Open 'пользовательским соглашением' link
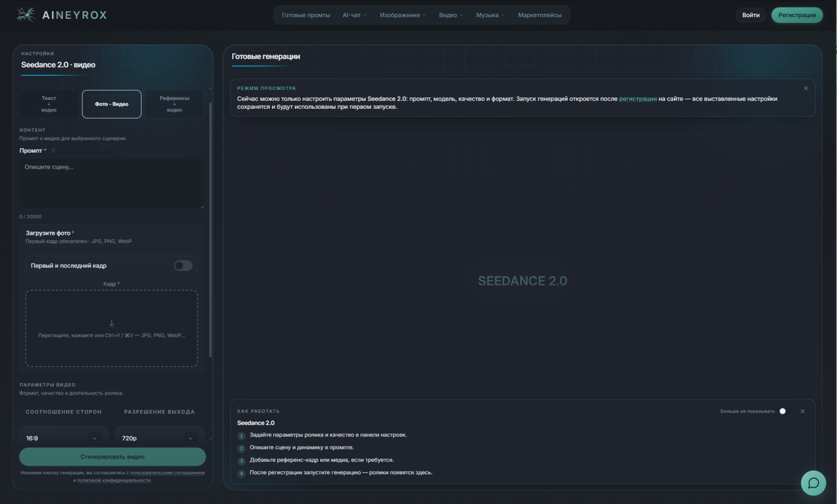 (167, 473)
